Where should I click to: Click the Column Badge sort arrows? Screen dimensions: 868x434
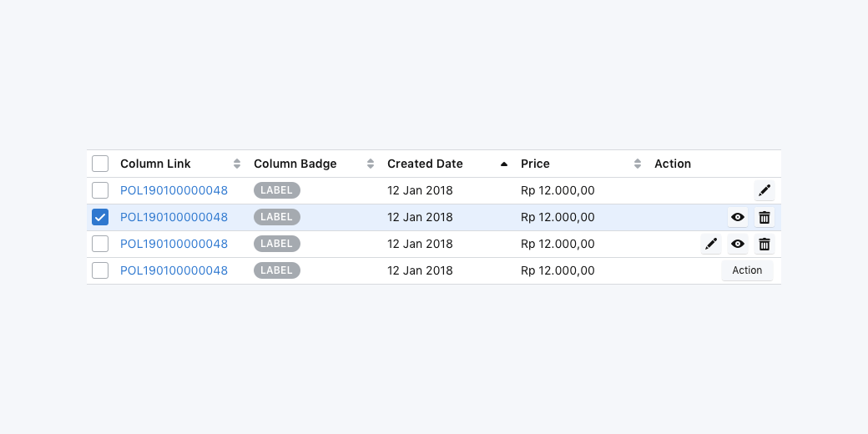coord(371,164)
